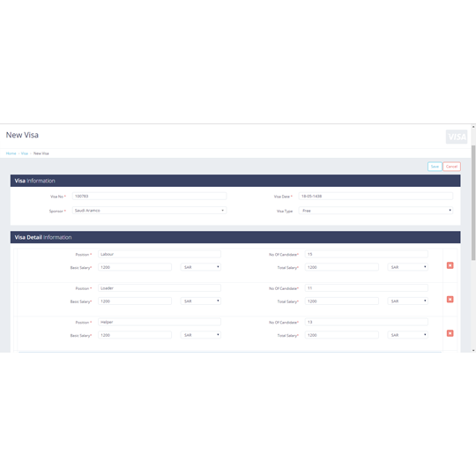The width and height of the screenshot is (476, 476).
Task: Open Total Salary currency dropdown for Labour
Action: coord(408,267)
